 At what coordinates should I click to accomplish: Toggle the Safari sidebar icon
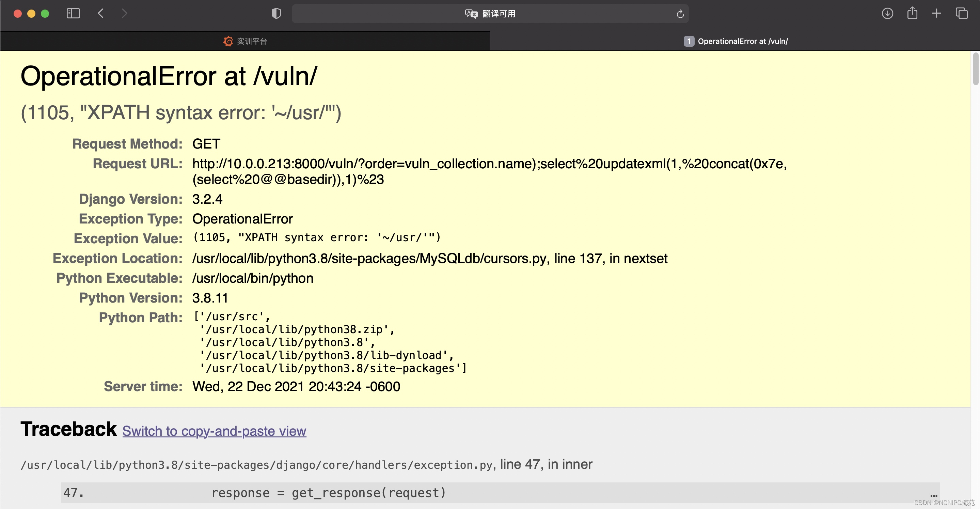[x=73, y=14]
